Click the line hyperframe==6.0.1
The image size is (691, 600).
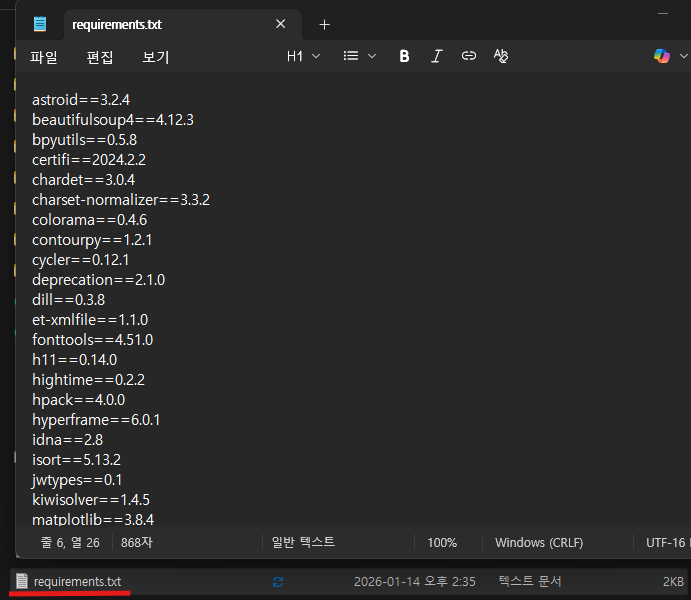click(x=96, y=420)
